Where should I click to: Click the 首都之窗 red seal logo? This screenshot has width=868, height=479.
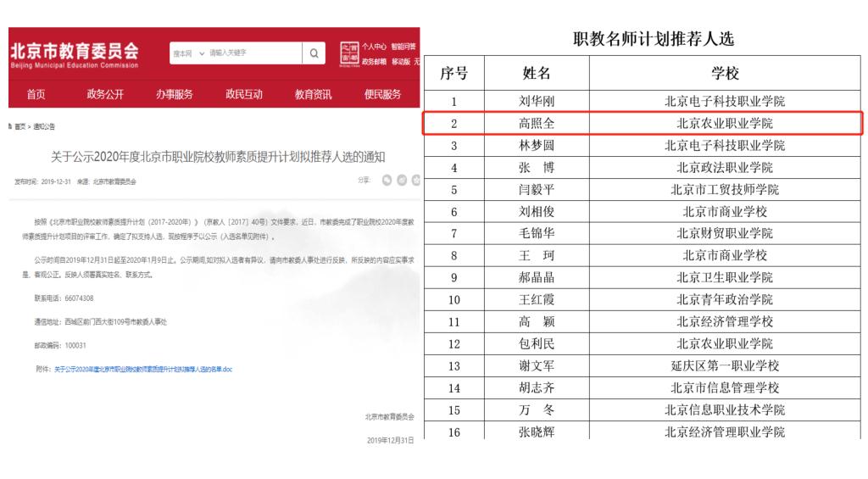point(348,53)
